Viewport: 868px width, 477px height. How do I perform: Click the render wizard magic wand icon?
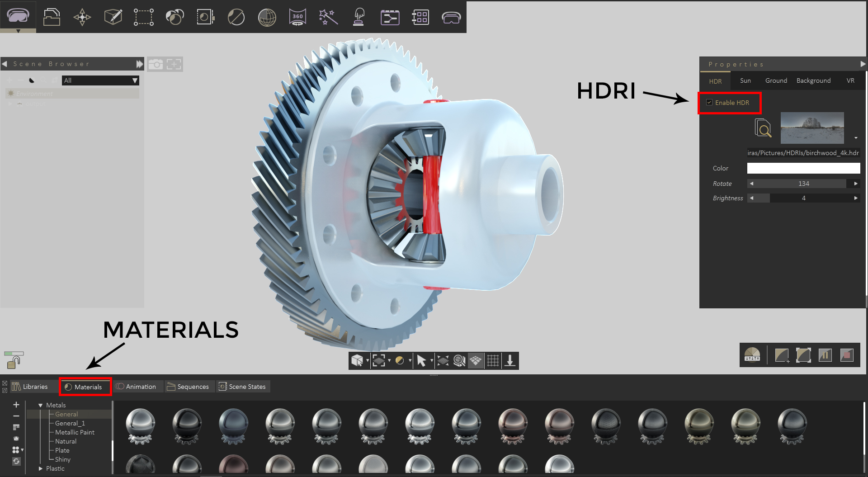tap(328, 17)
